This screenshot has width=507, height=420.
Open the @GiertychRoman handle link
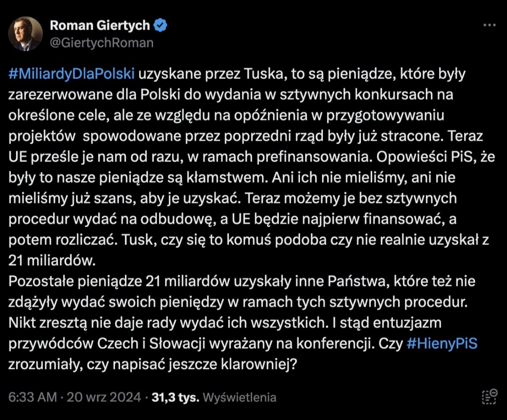click(101, 43)
